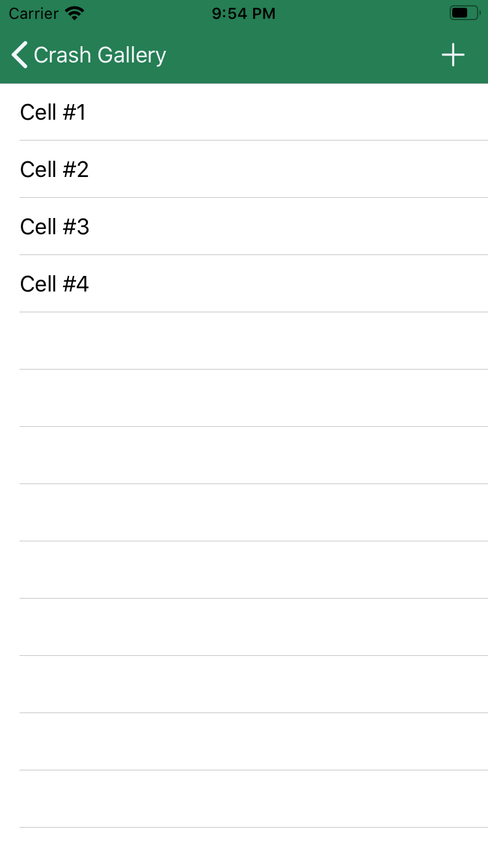
Task: Click fifth empty row below Cell #4
Action: [x=244, y=570]
